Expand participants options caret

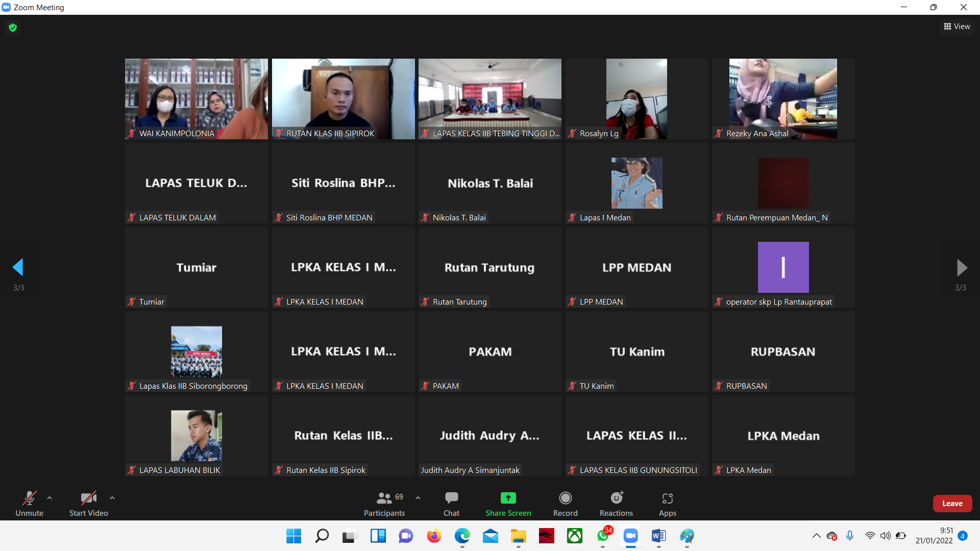pos(418,498)
